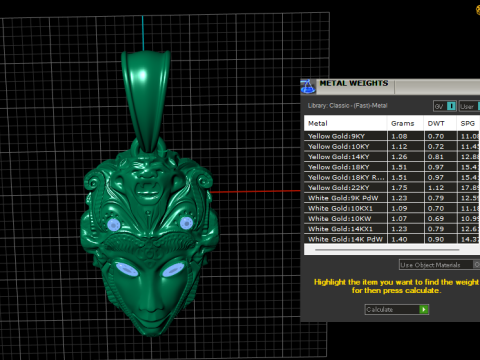
Task: Click the 0.81 DWT value for 14KY
Action: tap(436, 157)
